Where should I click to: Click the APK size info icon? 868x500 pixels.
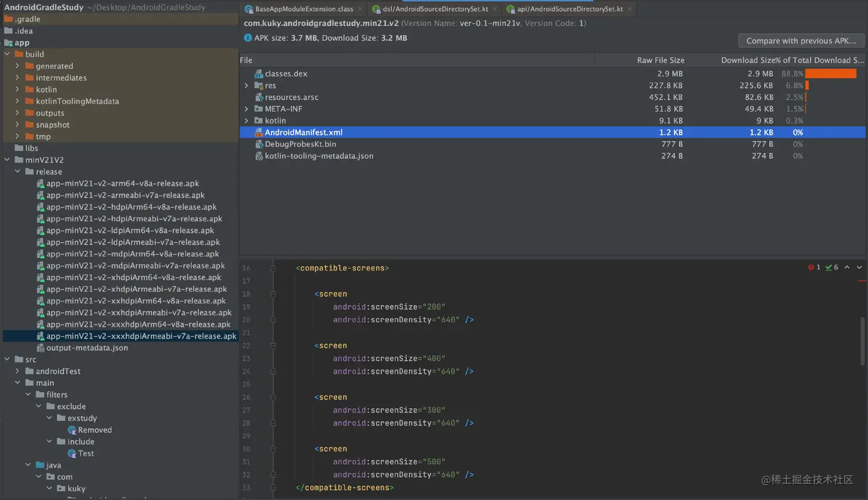coord(248,38)
